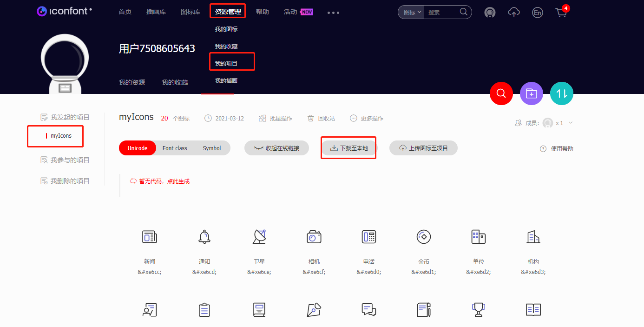Click the 使用帮助 question mark icon

(543, 148)
